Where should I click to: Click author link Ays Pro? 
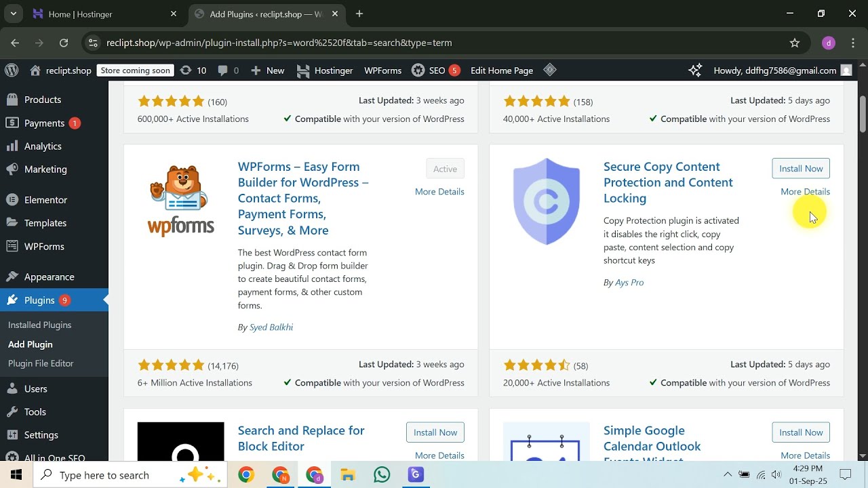coord(629,283)
